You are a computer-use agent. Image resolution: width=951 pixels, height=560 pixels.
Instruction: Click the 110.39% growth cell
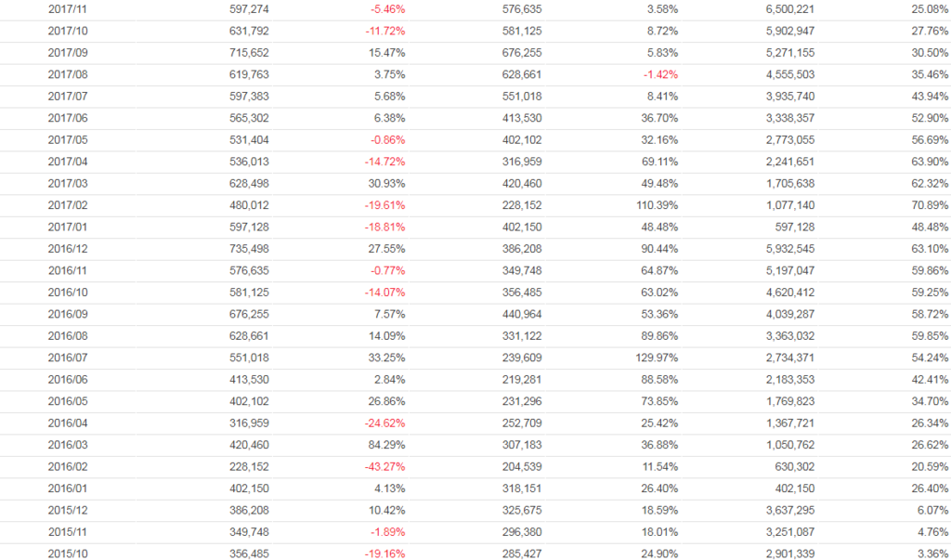tap(657, 205)
